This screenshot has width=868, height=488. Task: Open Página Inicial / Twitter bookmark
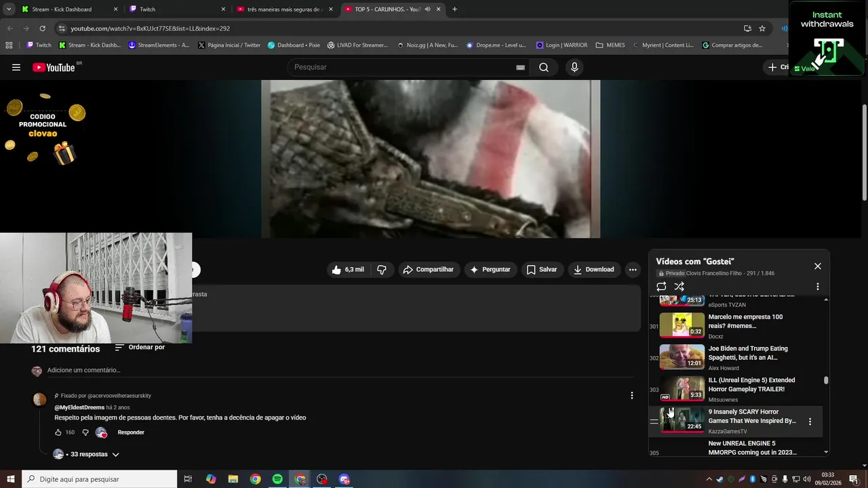229,45
